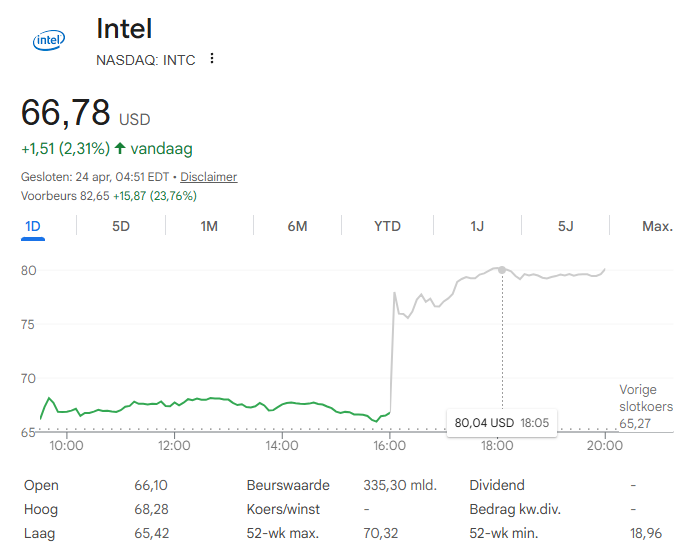691x554 pixels.
Task: Click the 16:00 time axis label
Action: (x=390, y=446)
